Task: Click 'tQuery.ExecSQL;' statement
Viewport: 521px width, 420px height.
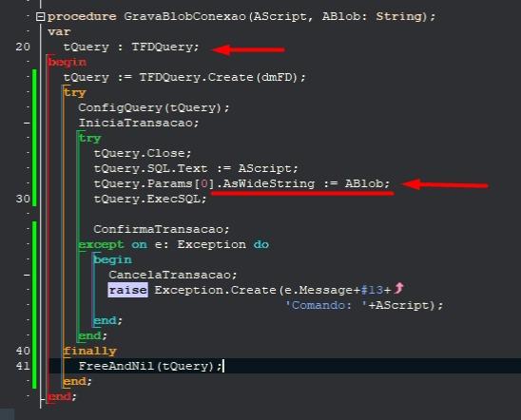Action: click(150, 199)
